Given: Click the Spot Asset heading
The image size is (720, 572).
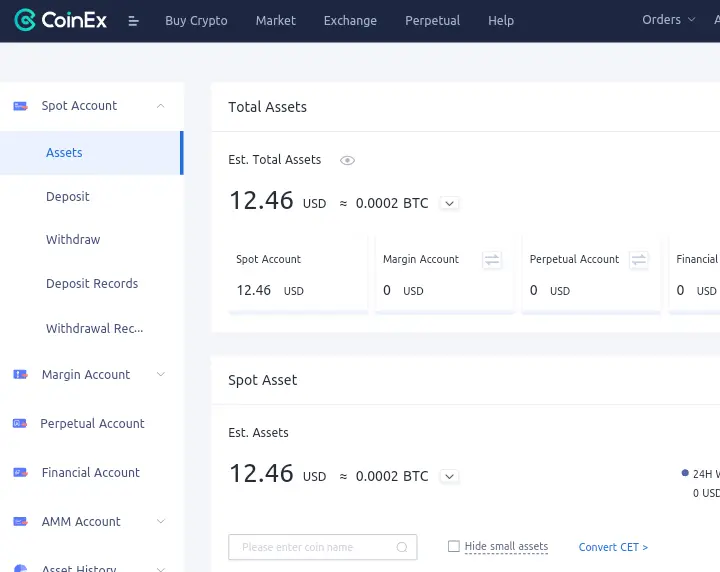Looking at the screenshot, I should point(262,380).
